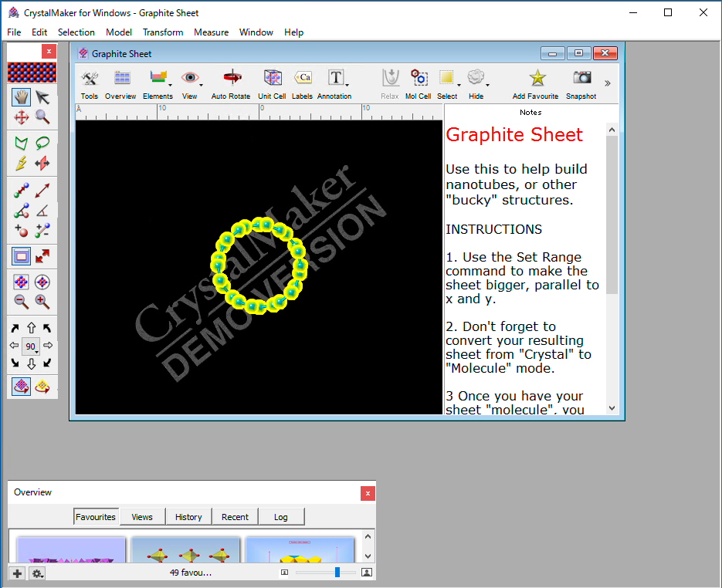
Task: Open the Transform menu
Action: click(163, 32)
